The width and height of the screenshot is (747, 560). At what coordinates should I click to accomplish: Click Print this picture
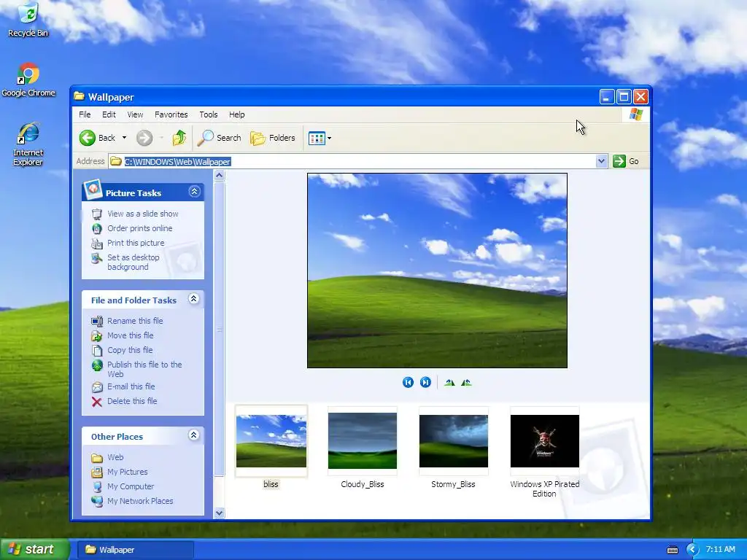click(136, 243)
